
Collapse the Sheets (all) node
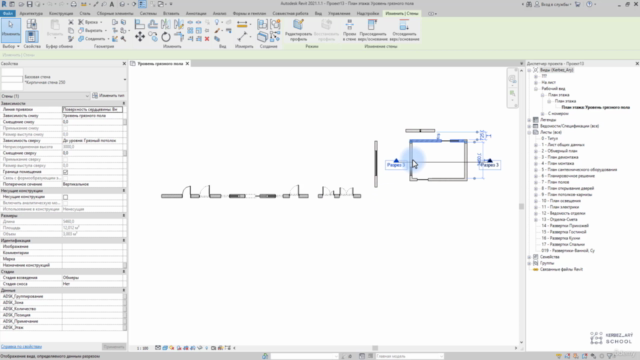[x=530, y=132]
